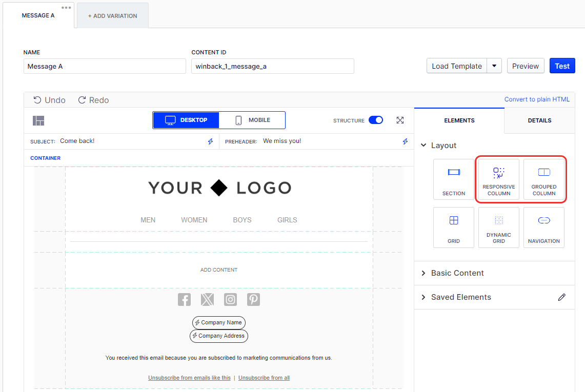Select the Responsive Column layout element
Viewport: 585px width, 392px height.
(498, 179)
